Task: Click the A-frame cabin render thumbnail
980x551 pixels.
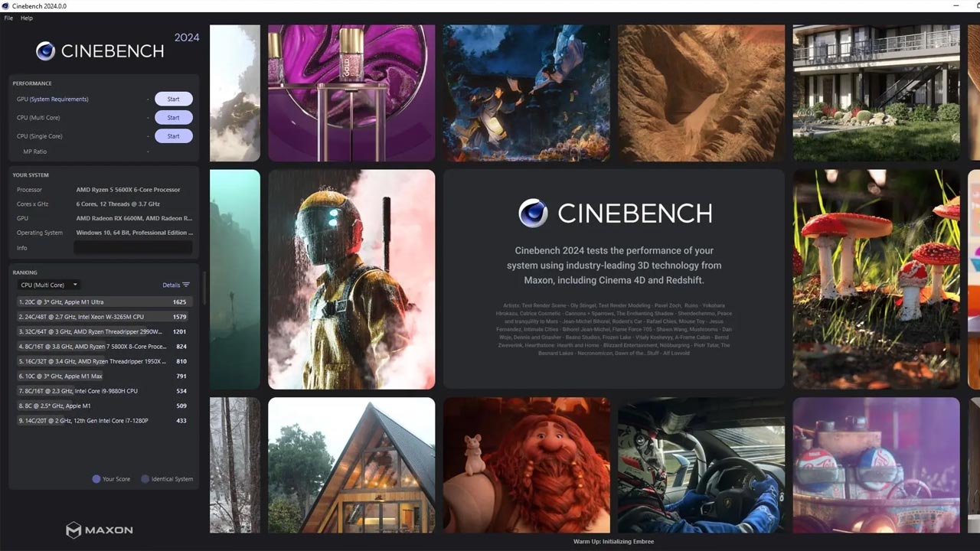Action: click(351, 465)
